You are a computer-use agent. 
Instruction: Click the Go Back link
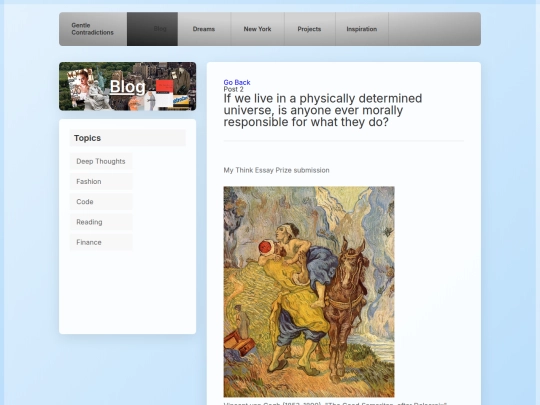tap(237, 82)
